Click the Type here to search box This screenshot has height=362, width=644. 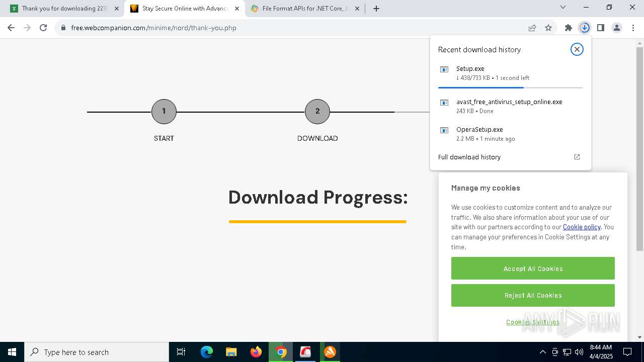click(97, 352)
